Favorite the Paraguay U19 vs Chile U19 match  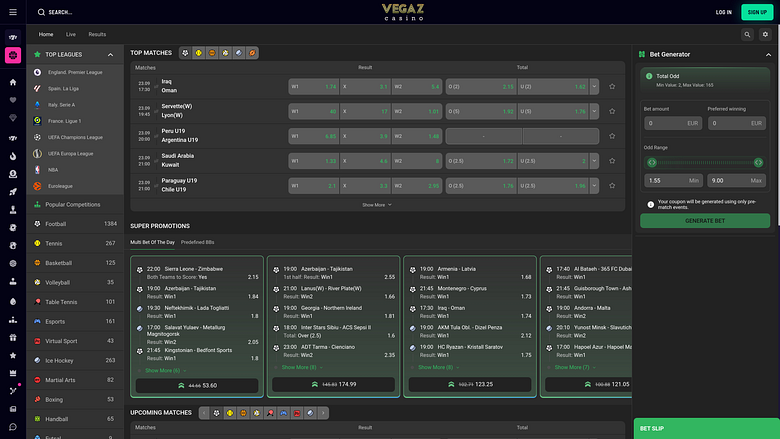612,186
